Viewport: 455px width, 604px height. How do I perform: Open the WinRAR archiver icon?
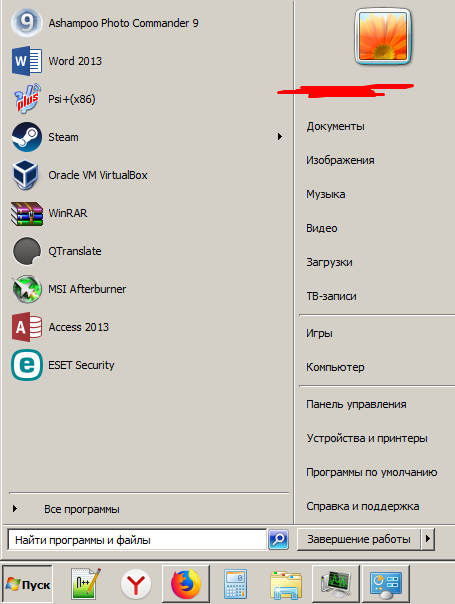27,213
